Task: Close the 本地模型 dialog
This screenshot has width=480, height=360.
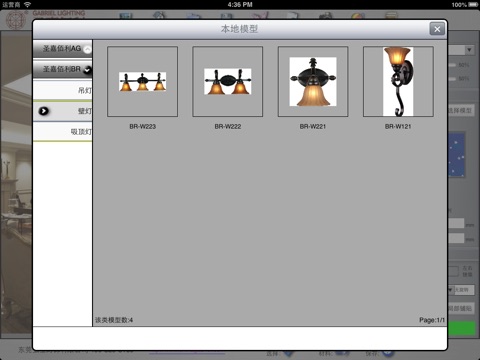Action: click(437, 29)
